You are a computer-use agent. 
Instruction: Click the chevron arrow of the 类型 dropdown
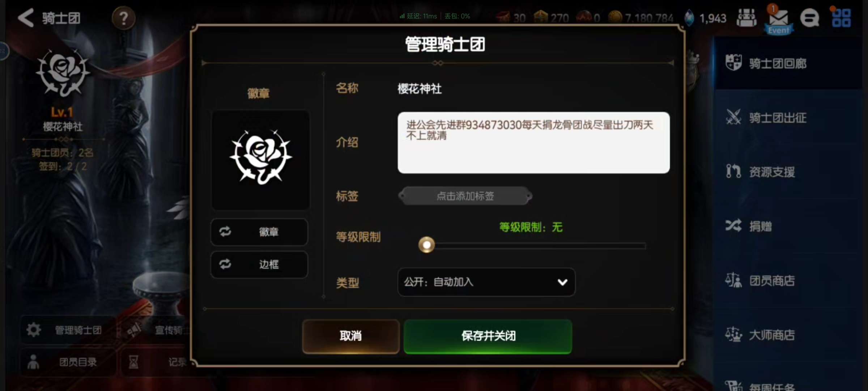(x=562, y=282)
